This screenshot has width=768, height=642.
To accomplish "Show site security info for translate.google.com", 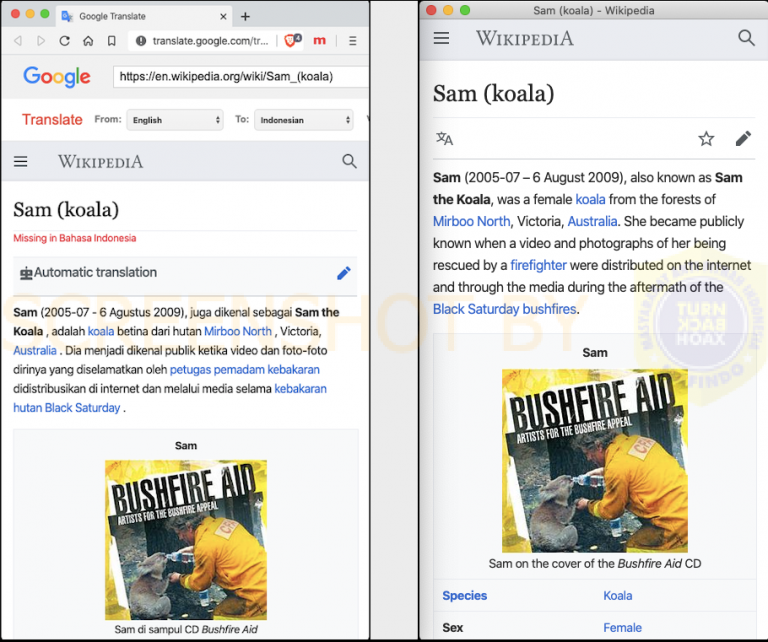I will tap(141, 41).
